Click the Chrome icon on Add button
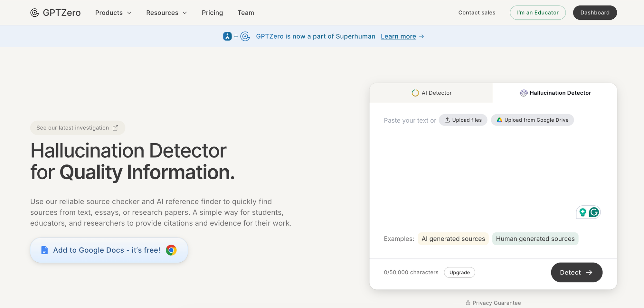Screen dimensions: 644x308 point(171,250)
